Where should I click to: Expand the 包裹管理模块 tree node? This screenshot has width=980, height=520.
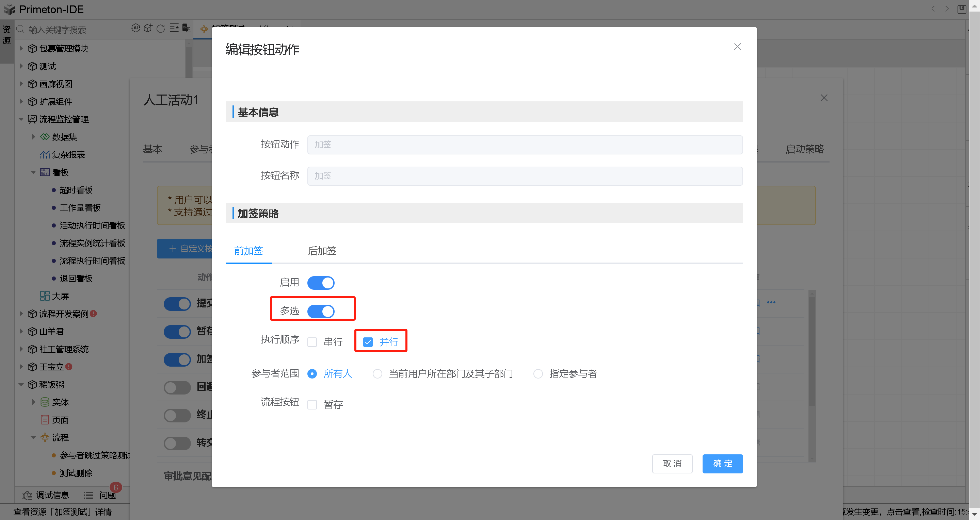coord(22,48)
